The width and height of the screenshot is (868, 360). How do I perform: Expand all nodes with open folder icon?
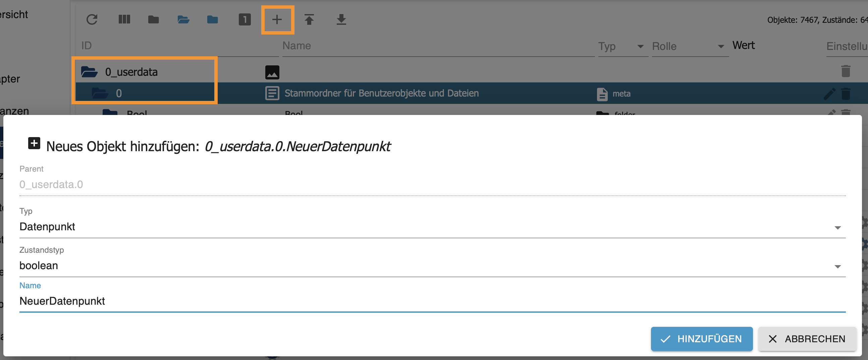[x=183, y=19]
